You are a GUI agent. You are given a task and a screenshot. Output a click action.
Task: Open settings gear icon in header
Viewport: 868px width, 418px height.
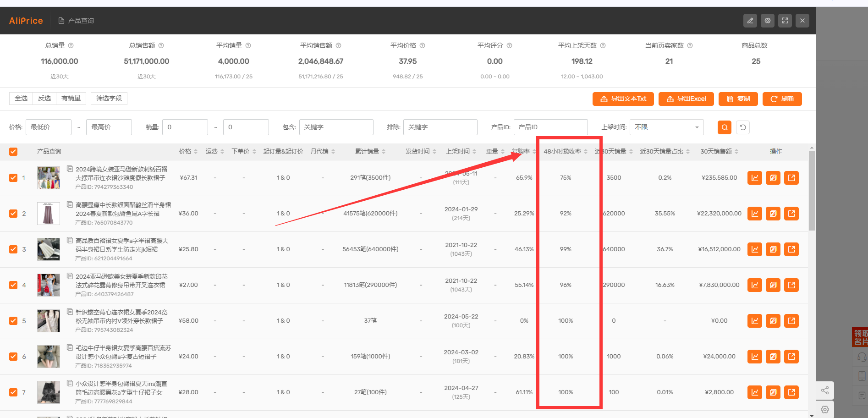(x=768, y=21)
